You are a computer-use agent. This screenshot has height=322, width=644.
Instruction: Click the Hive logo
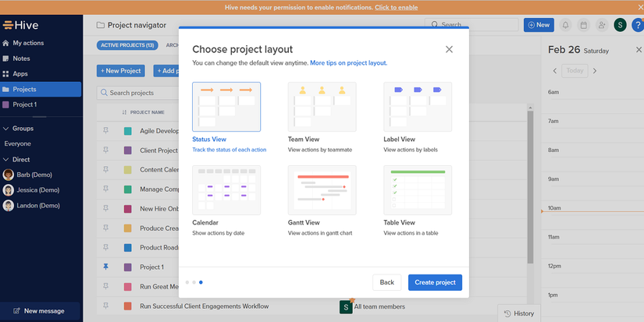coord(20,25)
